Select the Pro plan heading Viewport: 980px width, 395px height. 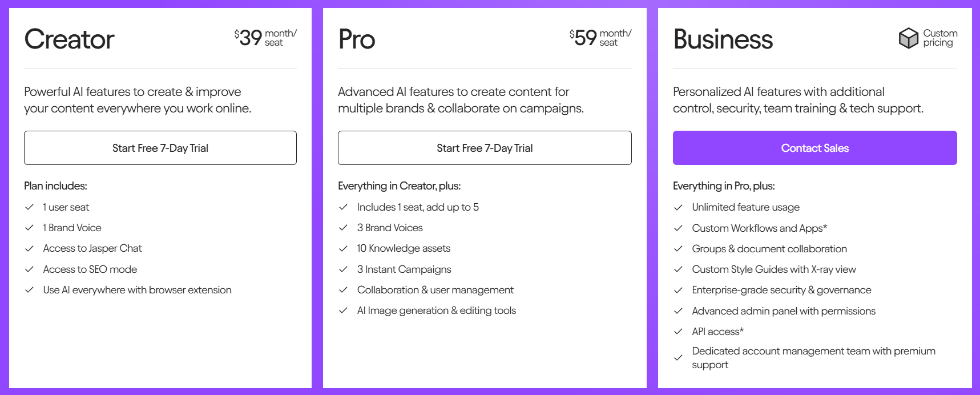tap(356, 39)
